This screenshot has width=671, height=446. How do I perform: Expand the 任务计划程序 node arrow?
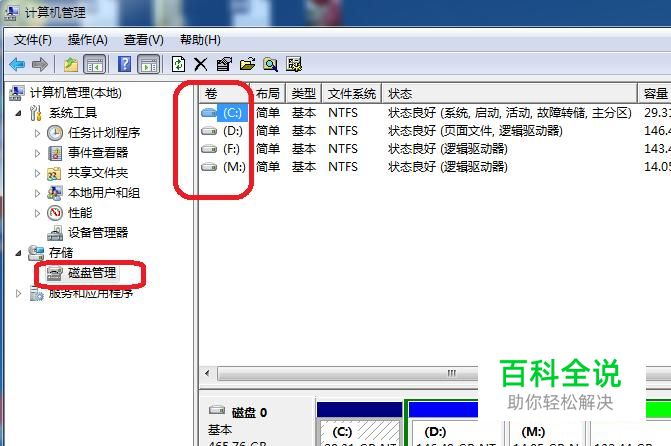tap(37, 134)
